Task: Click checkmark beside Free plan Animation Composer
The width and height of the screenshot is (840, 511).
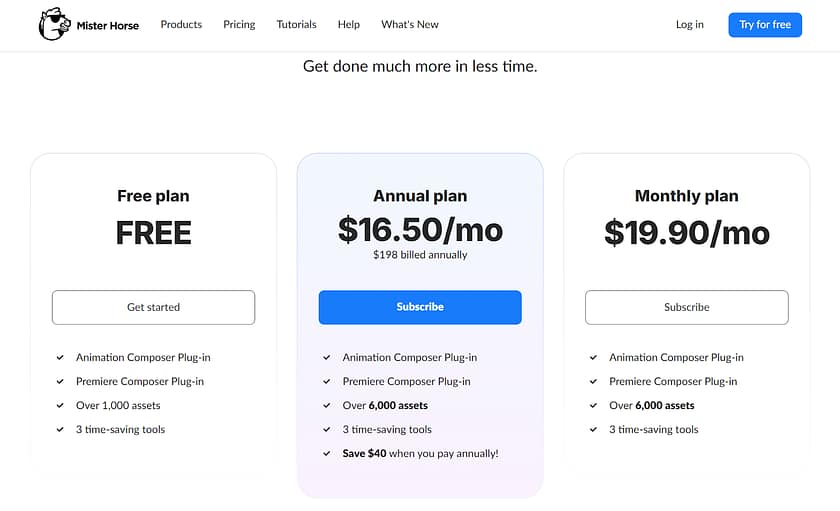Action: (x=61, y=358)
